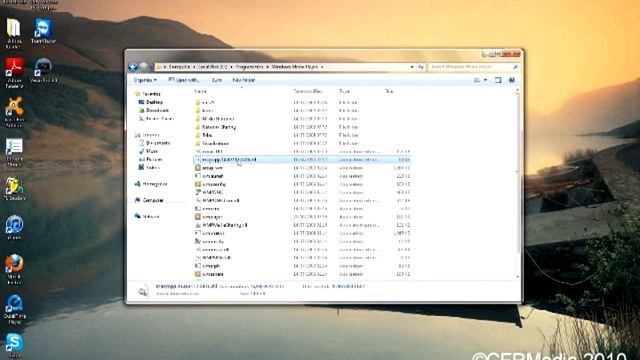The width and height of the screenshot is (640, 360).
Task: Open Documents library in the navigation pane
Action: (x=154, y=143)
